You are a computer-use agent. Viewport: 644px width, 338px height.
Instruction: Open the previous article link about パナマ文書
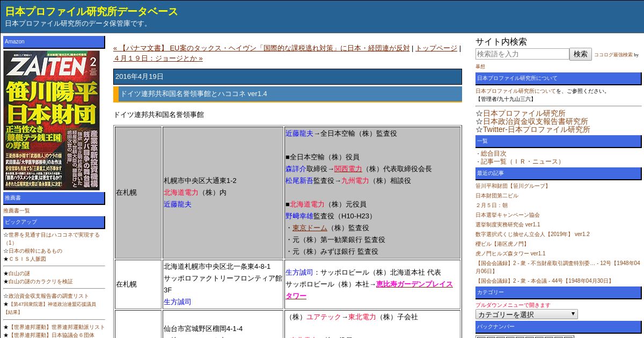tap(262, 48)
